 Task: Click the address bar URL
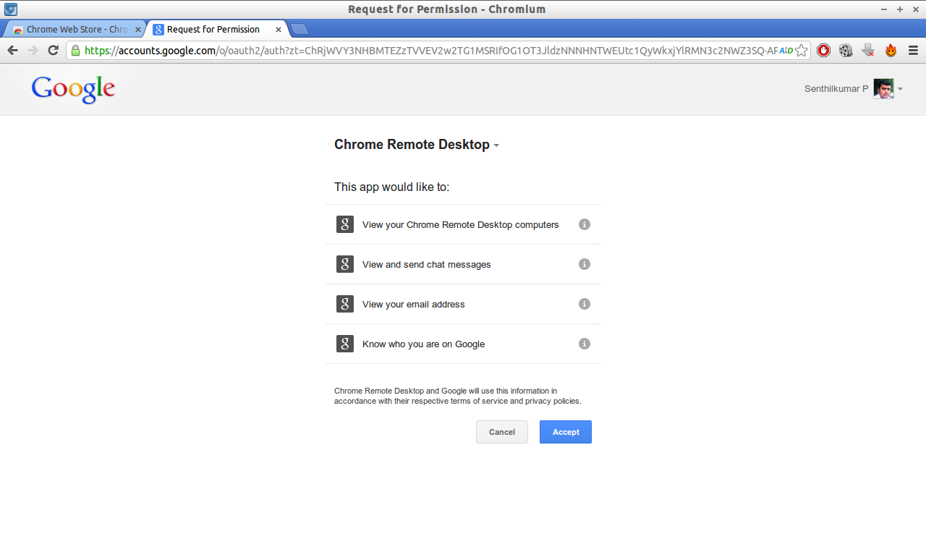[x=431, y=51]
